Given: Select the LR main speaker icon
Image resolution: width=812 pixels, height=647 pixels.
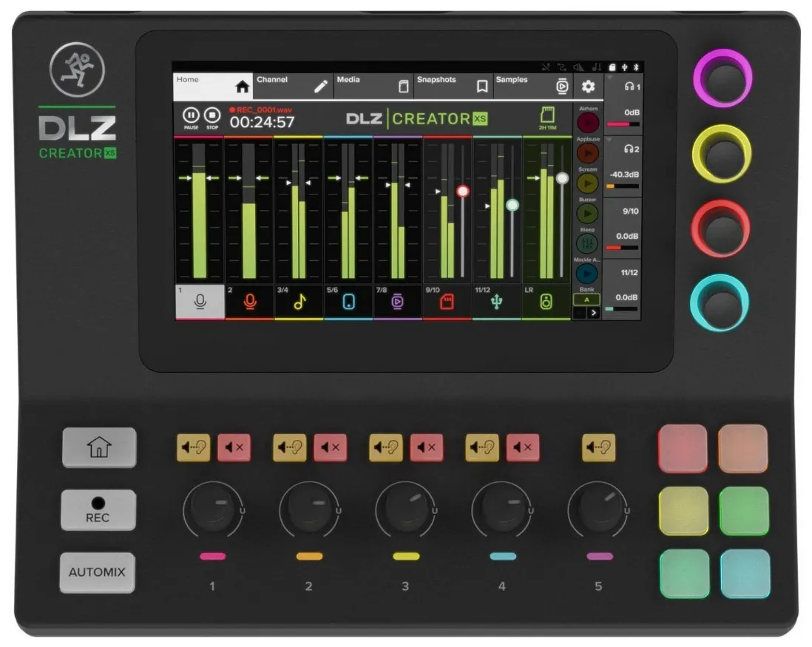Looking at the screenshot, I should tap(547, 302).
